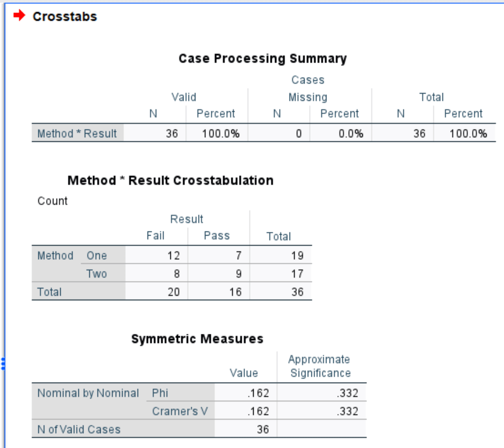Click the Pass column header
Image resolution: width=504 pixels, height=448 pixels.
click(x=217, y=236)
